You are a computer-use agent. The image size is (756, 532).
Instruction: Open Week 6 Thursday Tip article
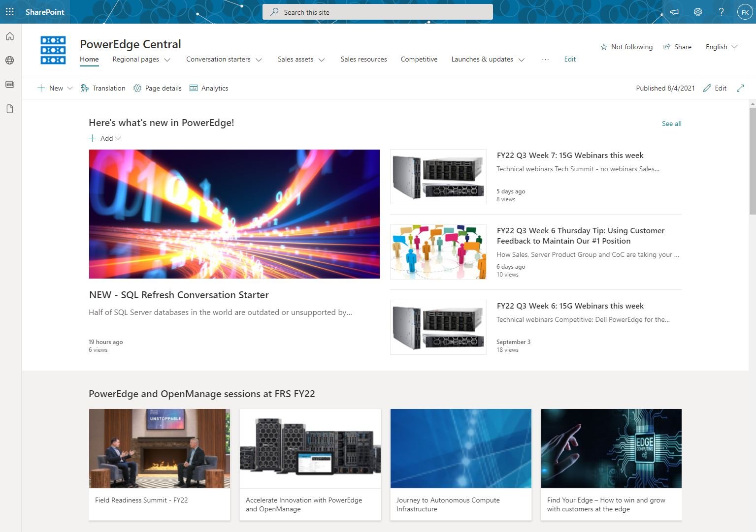(x=581, y=236)
